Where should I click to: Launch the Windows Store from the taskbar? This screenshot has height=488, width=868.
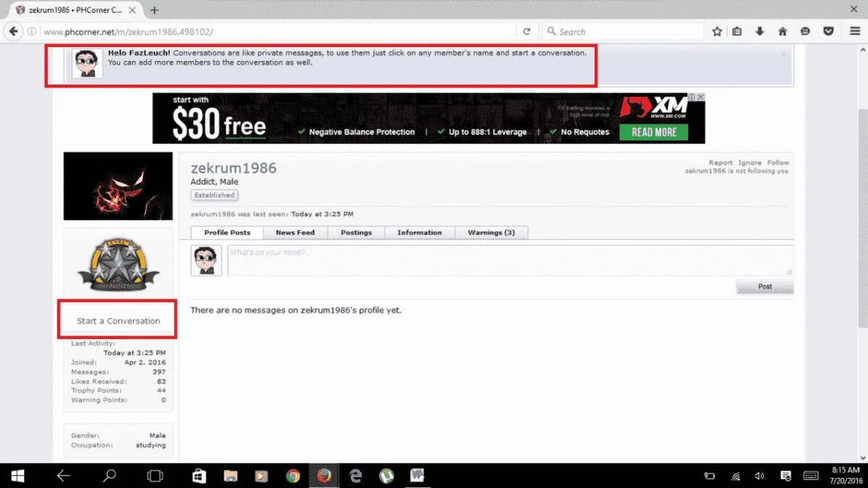click(199, 476)
